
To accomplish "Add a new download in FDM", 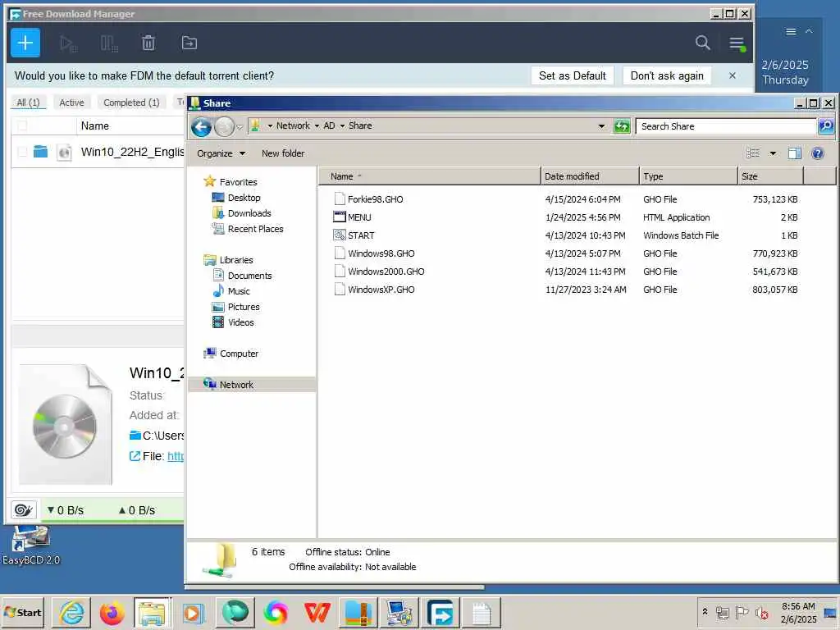I will click(25, 43).
